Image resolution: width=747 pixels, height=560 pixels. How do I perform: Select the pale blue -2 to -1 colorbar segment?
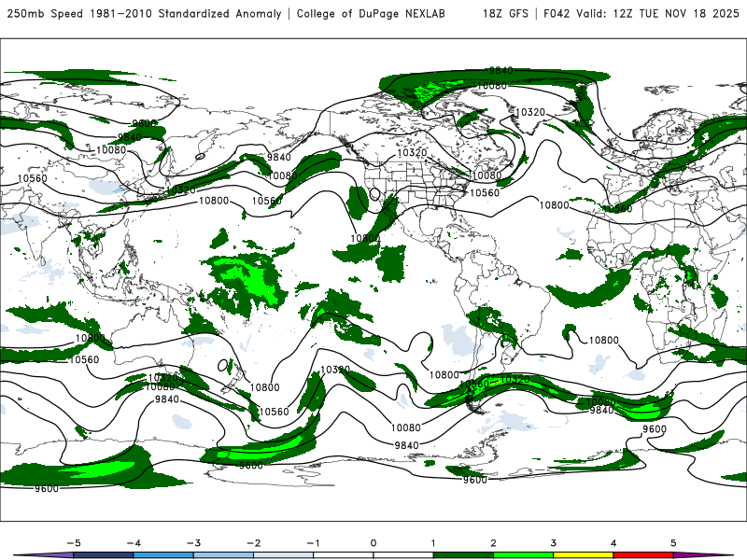click(x=284, y=555)
